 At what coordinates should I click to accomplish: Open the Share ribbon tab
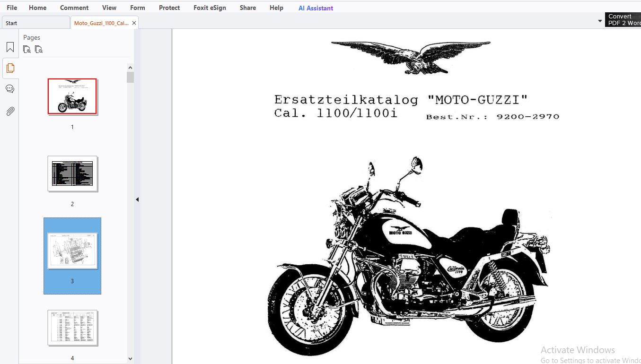pyautogui.click(x=248, y=8)
